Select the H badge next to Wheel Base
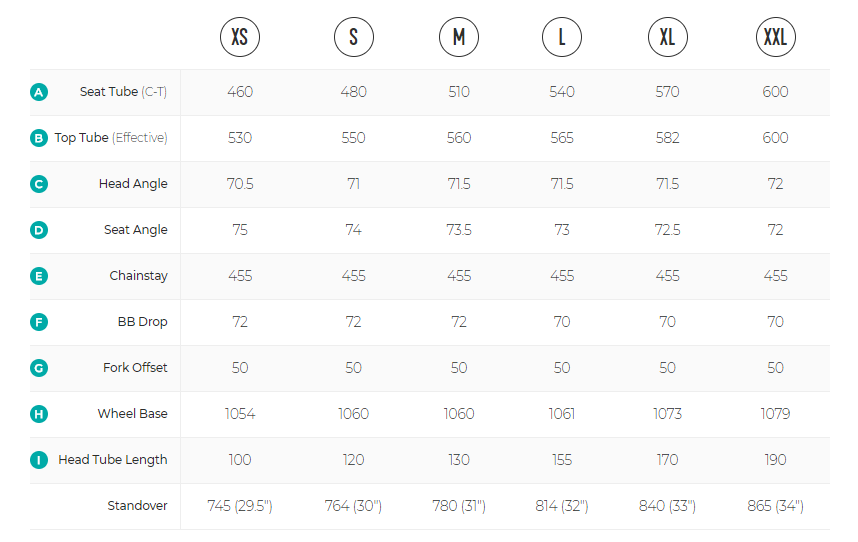The width and height of the screenshot is (858, 542). [x=39, y=414]
